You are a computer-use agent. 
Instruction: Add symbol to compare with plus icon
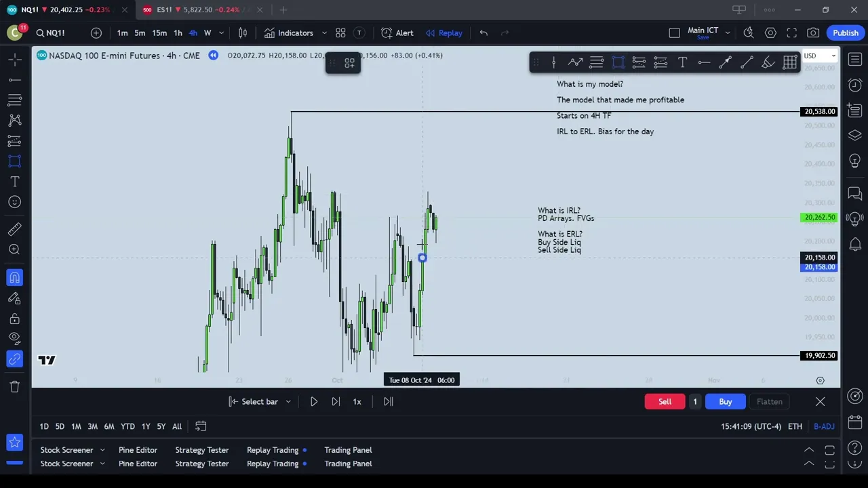point(96,33)
